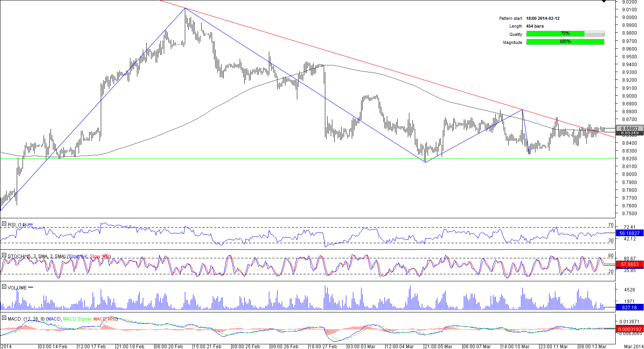This screenshot has height=349, width=644.
Task: Select the red stochastic value tag 57.8653
Action: coord(629,265)
